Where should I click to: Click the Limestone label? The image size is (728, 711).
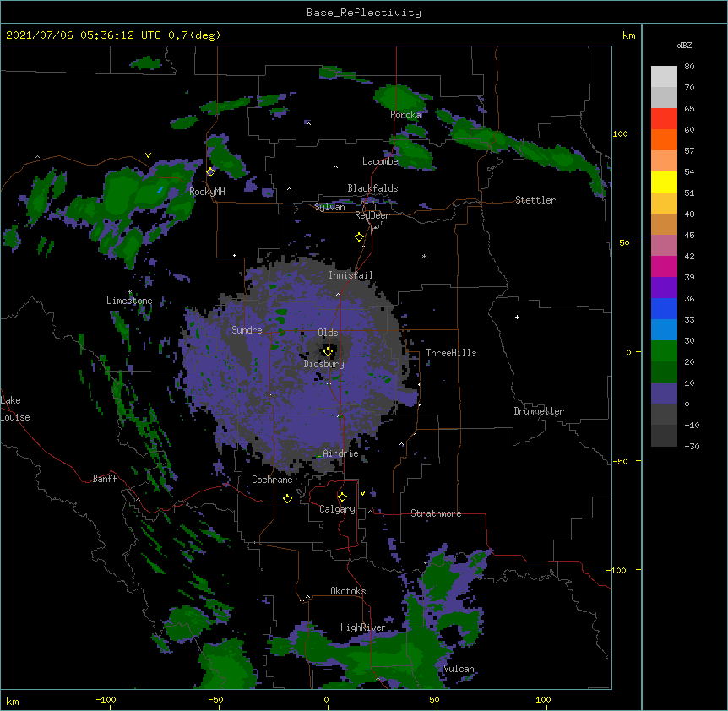click(129, 301)
